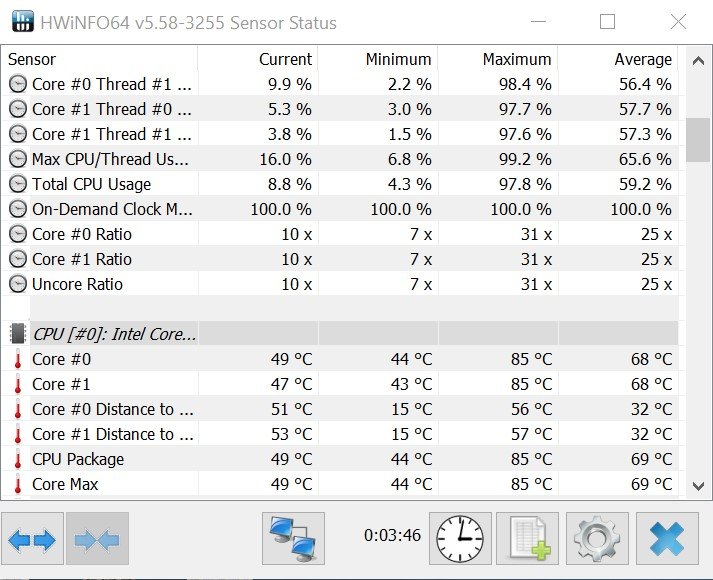Click the CPU chip icon next to Intel Core header
Screen dimensions: 713x580
[x=18, y=334]
